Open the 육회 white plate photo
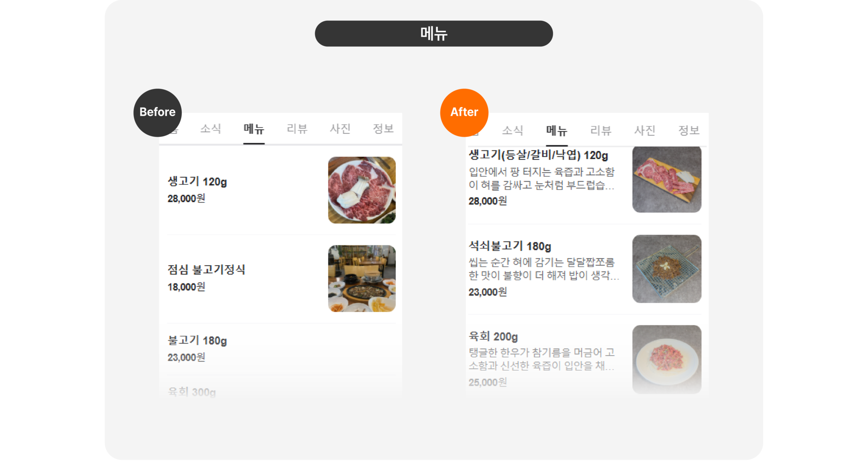Image resolution: width=868 pixels, height=475 pixels. pyautogui.click(x=667, y=359)
